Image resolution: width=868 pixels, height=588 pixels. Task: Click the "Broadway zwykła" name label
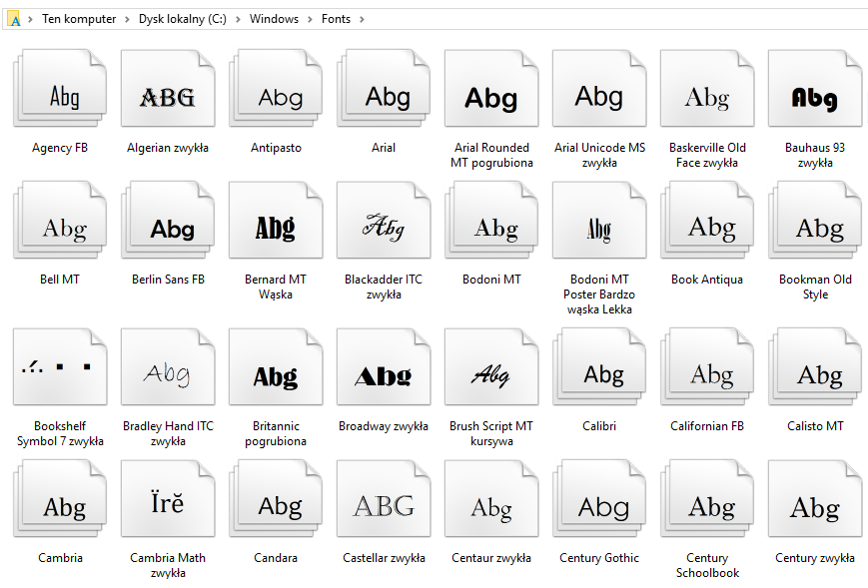(384, 426)
